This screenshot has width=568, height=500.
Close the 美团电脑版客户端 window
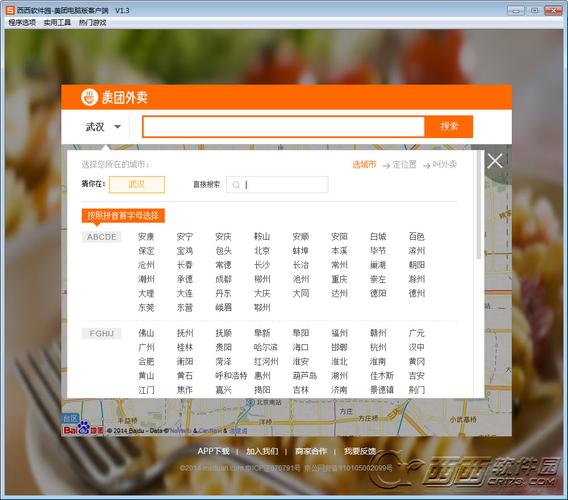tap(553, 11)
